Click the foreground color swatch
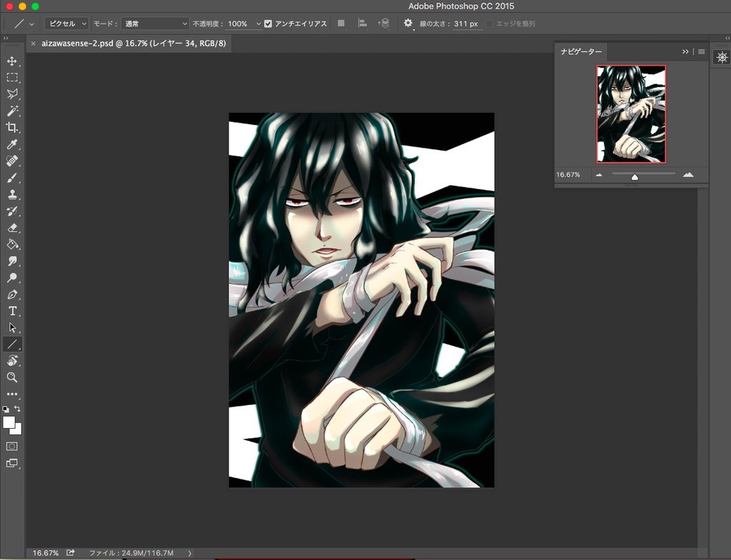This screenshot has width=731, height=560. [9, 422]
